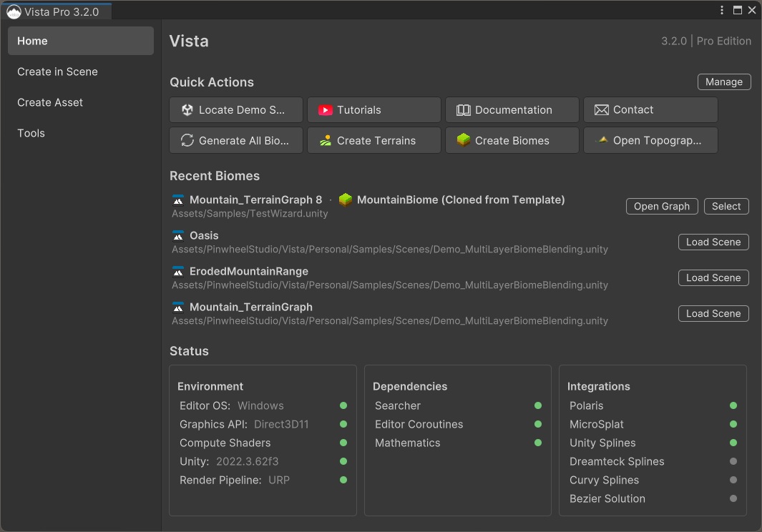Click the open book Documentation icon
Screen dimensions: 762x532
click(463, 110)
